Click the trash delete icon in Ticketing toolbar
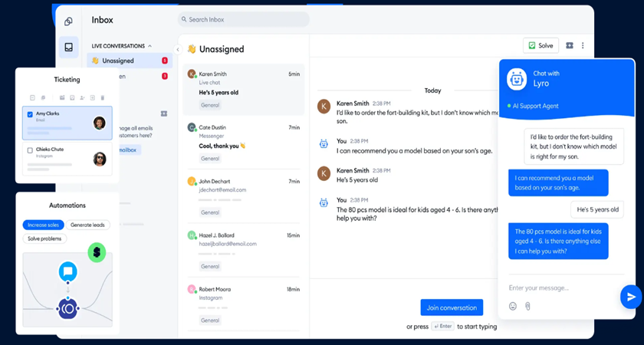 pos(103,98)
